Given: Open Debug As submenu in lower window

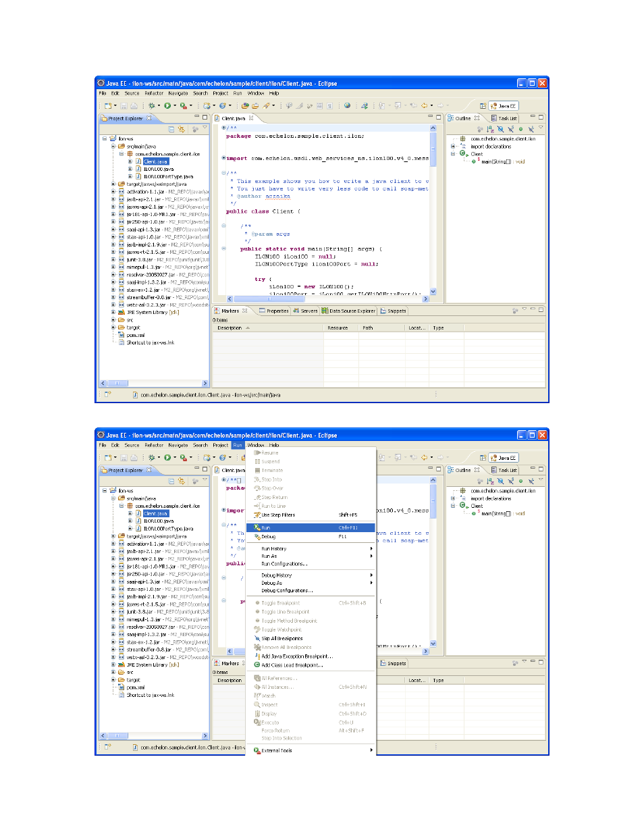Looking at the screenshot, I should [311, 582].
